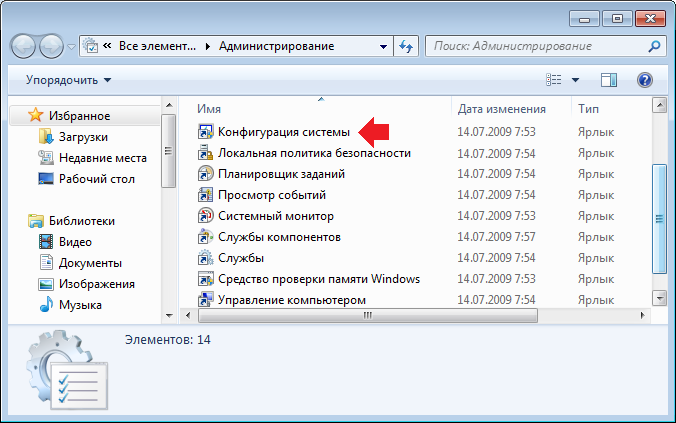
Task: Maximize the Администрирование window
Action: (617, 19)
